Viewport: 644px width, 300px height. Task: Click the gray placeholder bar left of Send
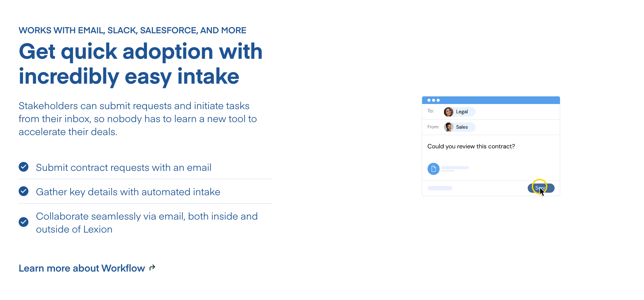[x=440, y=188]
